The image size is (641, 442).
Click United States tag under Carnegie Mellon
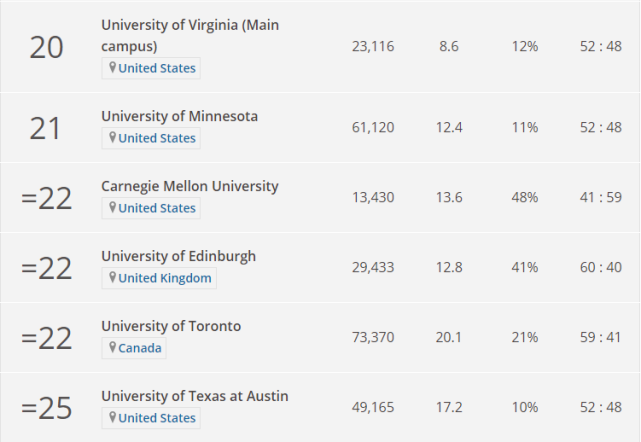[156, 208]
